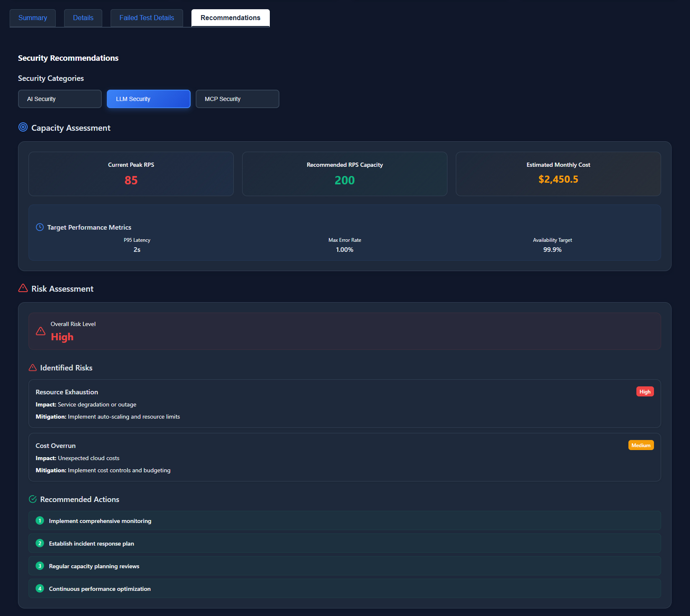Click the Estimated Monthly Cost card

pos(558,174)
